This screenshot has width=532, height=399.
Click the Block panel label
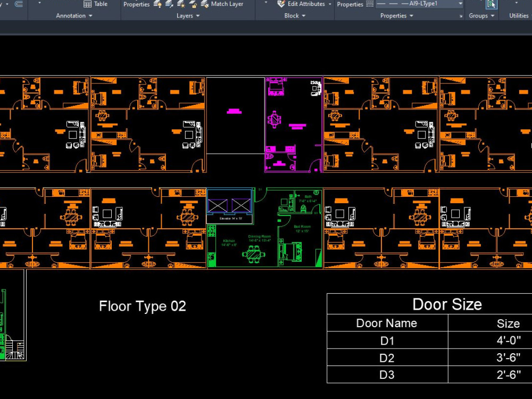tap(290, 15)
